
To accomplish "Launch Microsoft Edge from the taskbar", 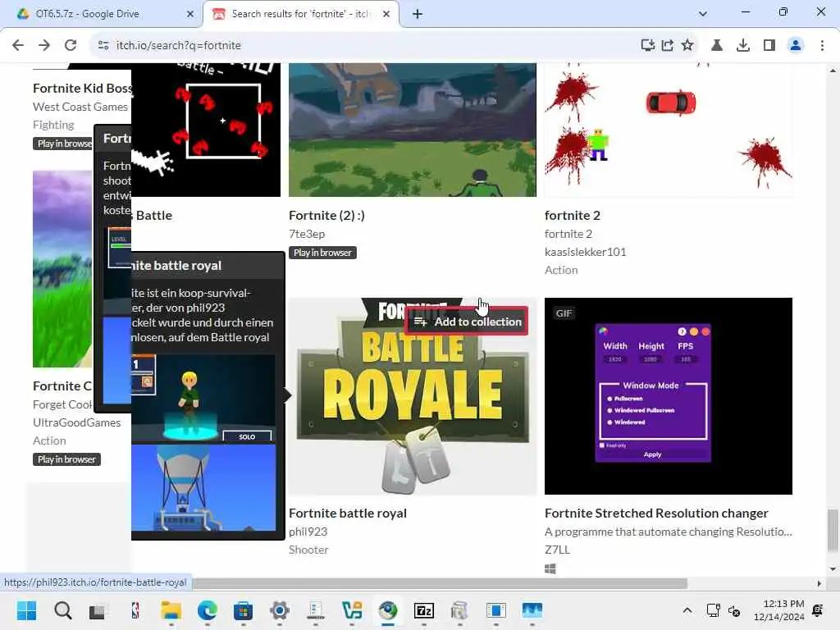I will (x=208, y=610).
